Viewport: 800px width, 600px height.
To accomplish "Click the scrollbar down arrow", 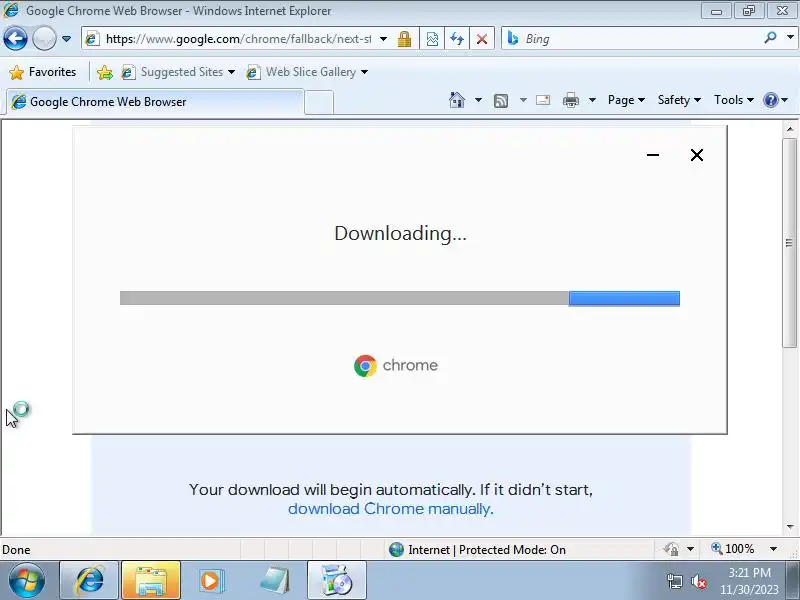I will click(790, 527).
